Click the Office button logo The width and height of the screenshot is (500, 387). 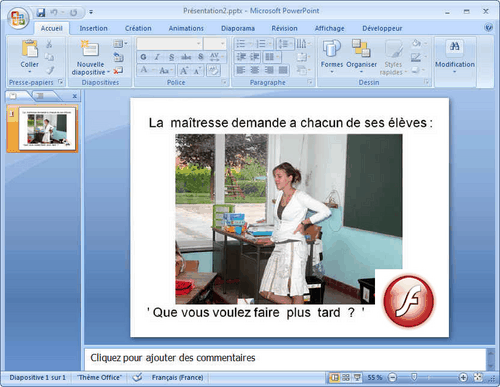coord(18,18)
